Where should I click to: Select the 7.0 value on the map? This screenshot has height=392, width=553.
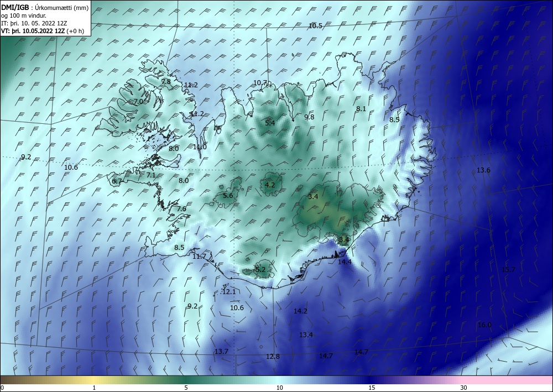pos(139,102)
